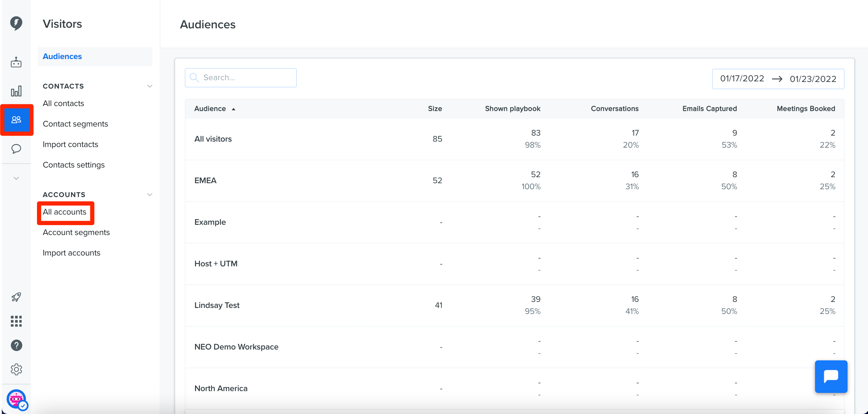Click the user avatar robot icon
868x414 pixels.
coord(17,400)
